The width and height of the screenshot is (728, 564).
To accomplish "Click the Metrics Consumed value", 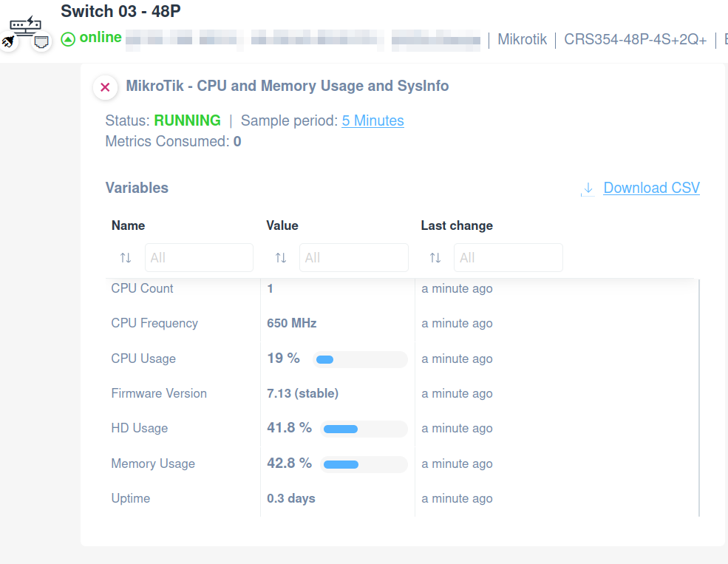I will [x=237, y=142].
